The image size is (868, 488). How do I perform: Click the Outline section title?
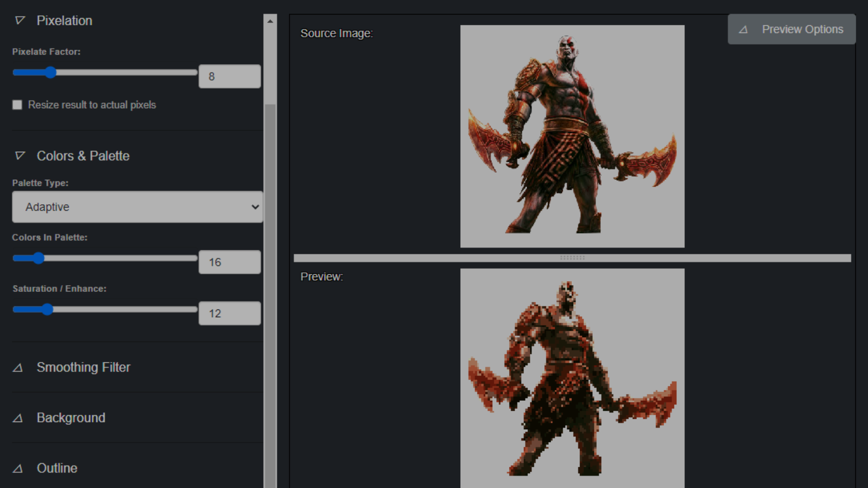[57, 469]
